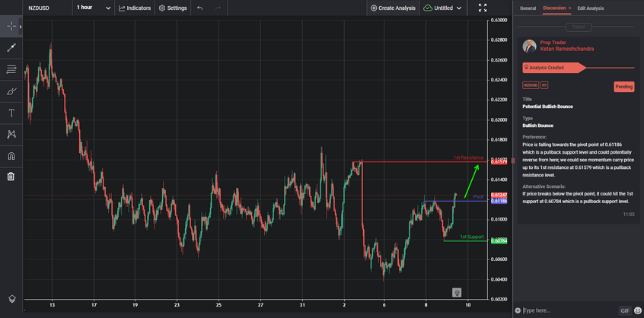
Task: Expand the crosshair tool options arrow
Action: 21,27
